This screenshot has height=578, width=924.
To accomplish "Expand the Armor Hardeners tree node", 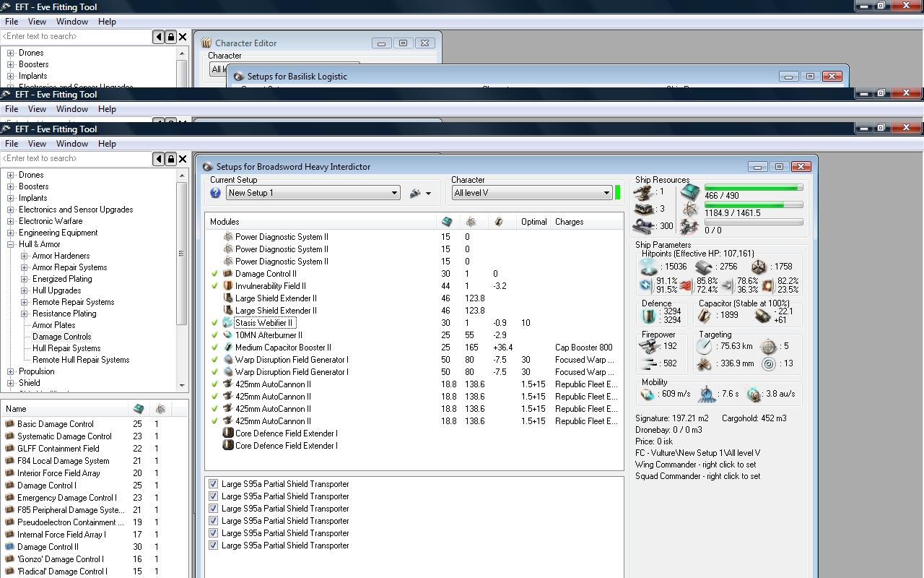I will (x=25, y=256).
